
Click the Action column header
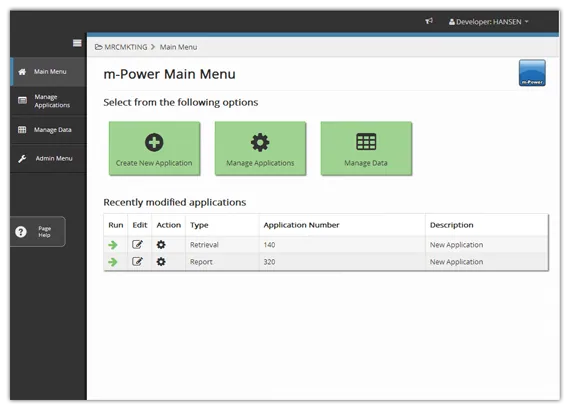169,225
